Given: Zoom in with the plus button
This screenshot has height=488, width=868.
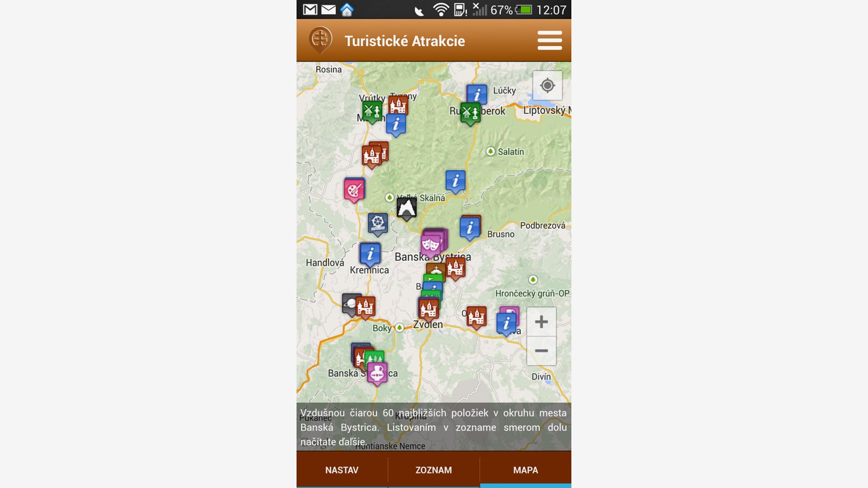Looking at the screenshot, I should point(541,322).
